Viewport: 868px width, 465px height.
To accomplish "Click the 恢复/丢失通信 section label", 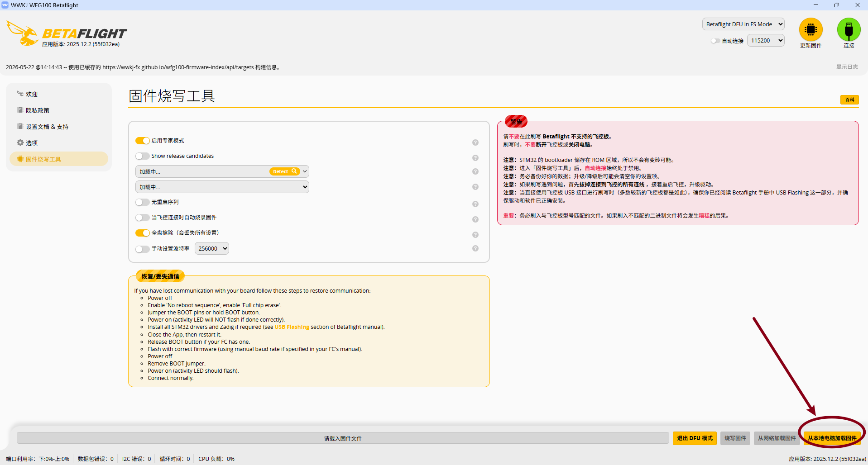I will [x=160, y=276].
